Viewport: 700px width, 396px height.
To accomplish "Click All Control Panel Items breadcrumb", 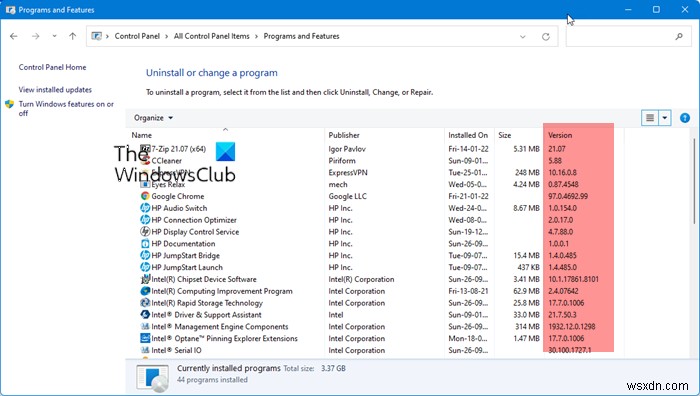I will (x=212, y=36).
